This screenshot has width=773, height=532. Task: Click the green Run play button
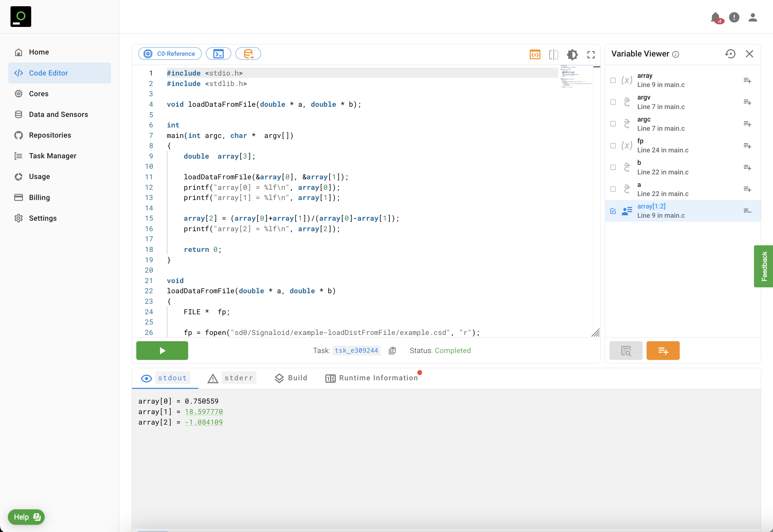[162, 350]
